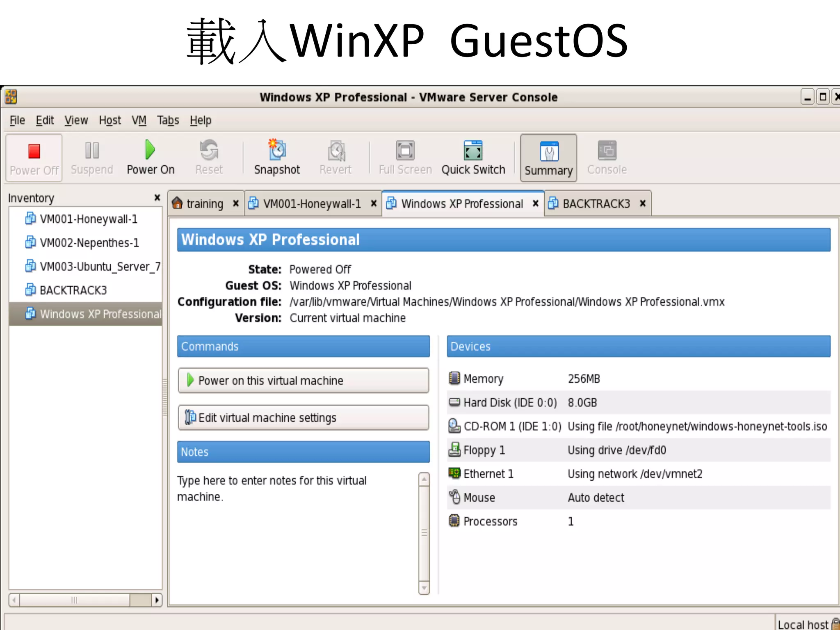Click the VMware application icon in title bar
This screenshot has width=840, height=630.
tap(11, 97)
